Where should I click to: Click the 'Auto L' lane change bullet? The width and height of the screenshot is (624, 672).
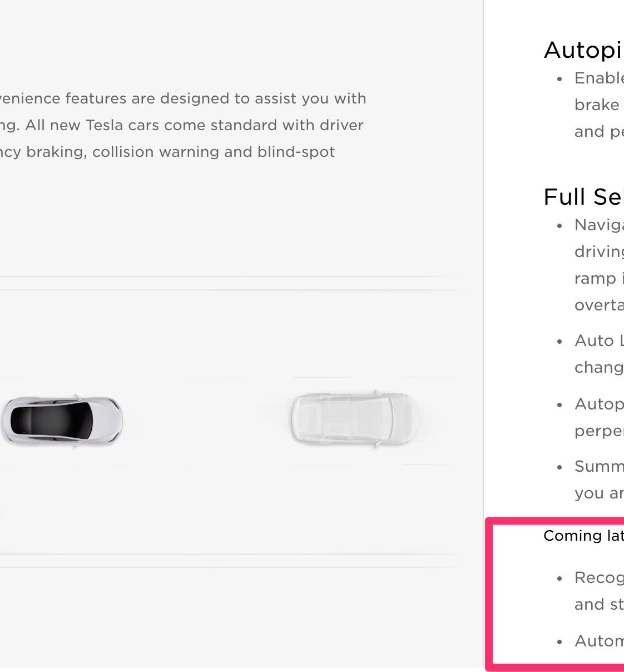[x=599, y=340]
